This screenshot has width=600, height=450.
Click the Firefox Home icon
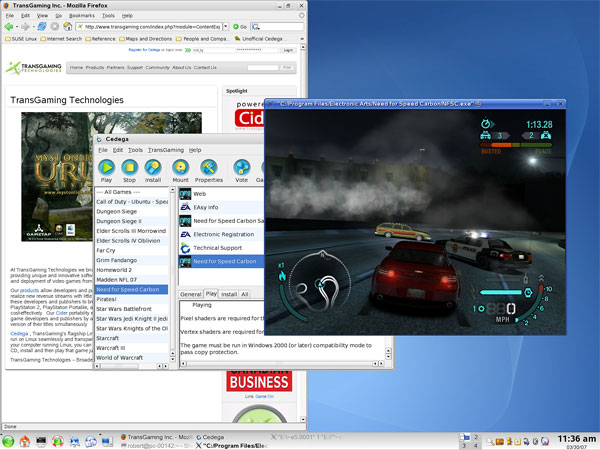click(x=66, y=26)
